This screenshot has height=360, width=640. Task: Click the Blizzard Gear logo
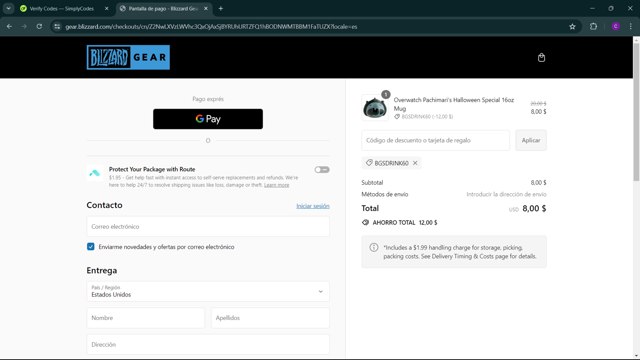pos(128,57)
